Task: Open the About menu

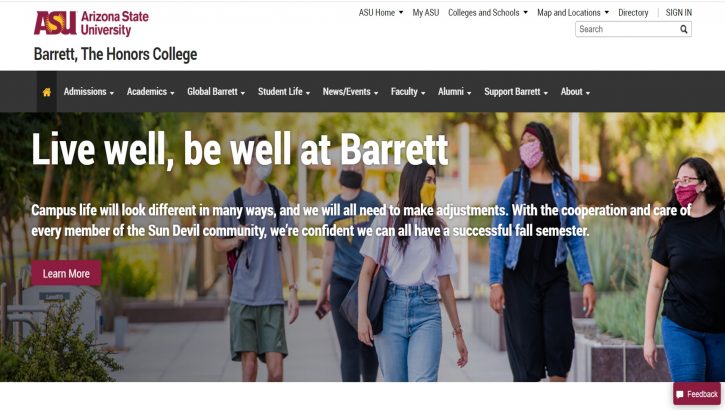Action: pyautogui.click(x=575, y=92)
